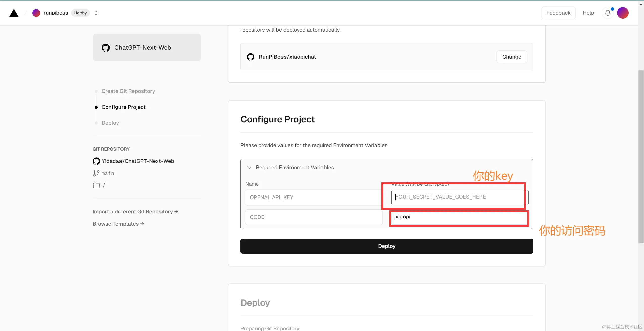Open the team scope switcher arrows

(x=96, y=13)
